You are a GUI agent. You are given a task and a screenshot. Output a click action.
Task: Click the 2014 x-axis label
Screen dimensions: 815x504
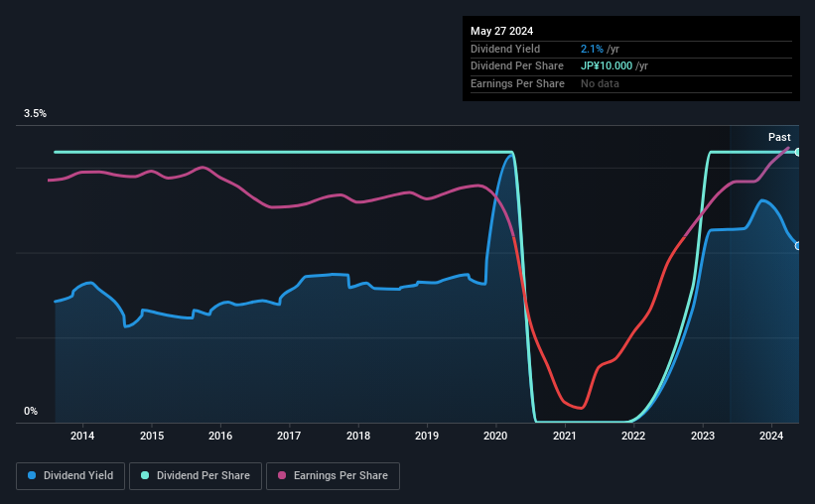pyautogui.click(x=82, y=436)
